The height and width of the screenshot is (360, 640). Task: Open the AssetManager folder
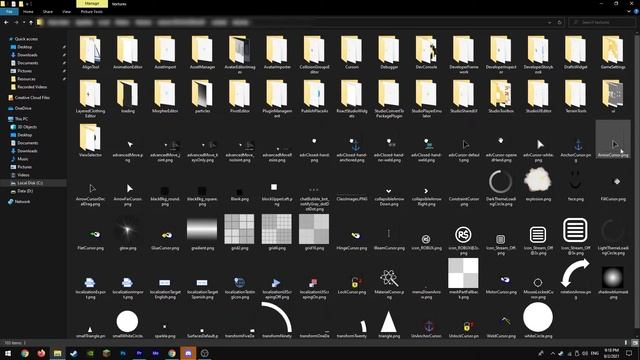pyautogui.click(x=202, y=52)
